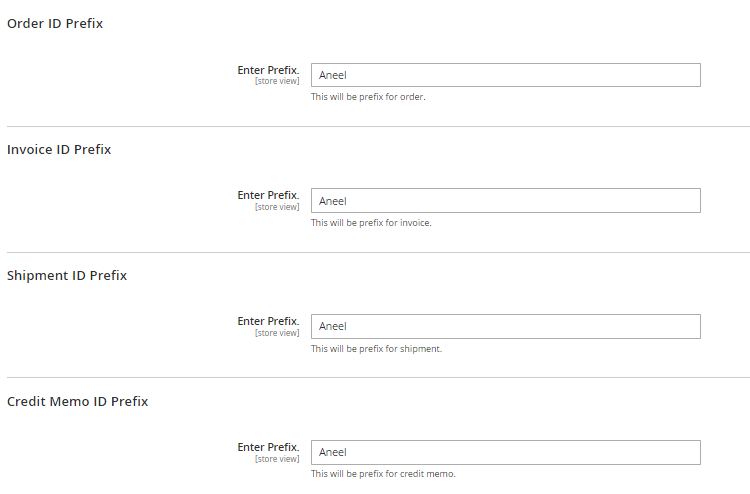Collapse the Shipment ID Prefix section
Image resolution: width=750 pixels, height=494 pixels.
click(67, 276)
